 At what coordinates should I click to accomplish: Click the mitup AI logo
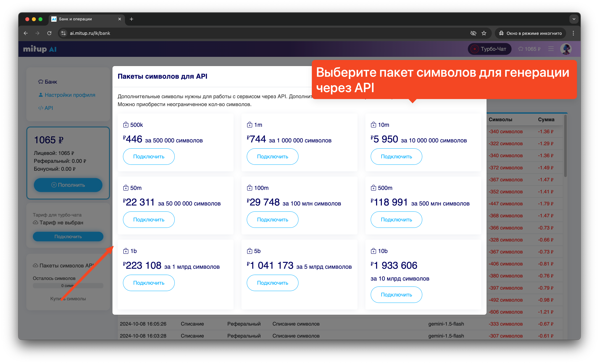pyautogui.click(x=40, y=49)
